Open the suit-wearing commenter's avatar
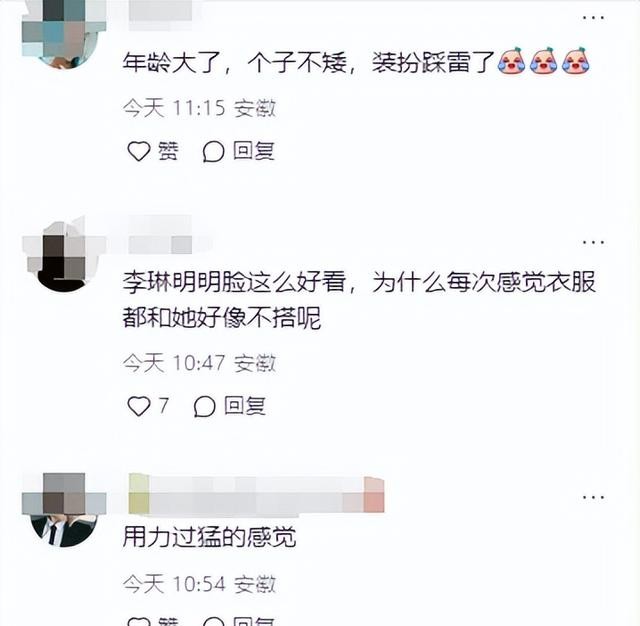 click(x=64, y=510)
